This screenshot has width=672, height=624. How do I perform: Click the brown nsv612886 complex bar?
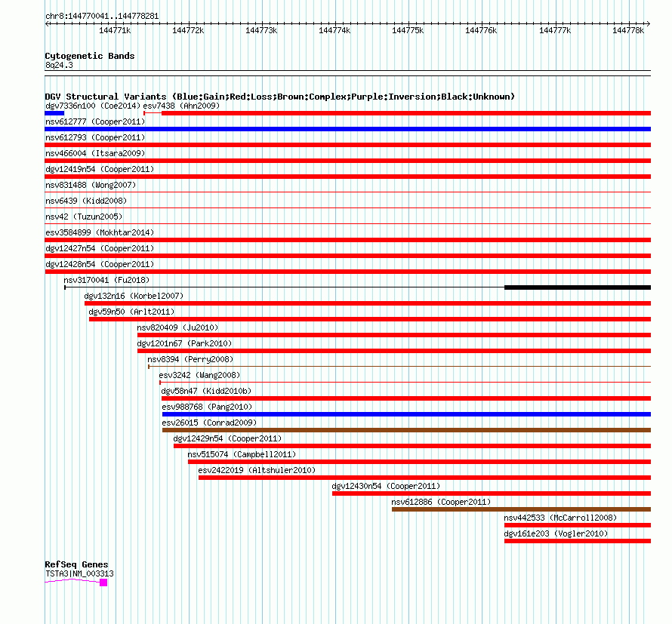pos(521,509)
